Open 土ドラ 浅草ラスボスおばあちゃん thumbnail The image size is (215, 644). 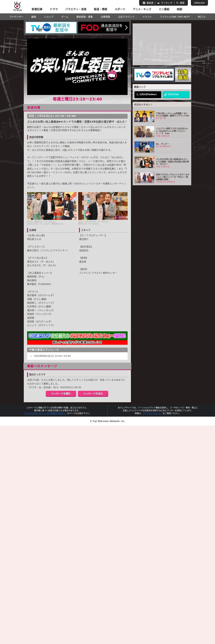[x=144, y=132]
